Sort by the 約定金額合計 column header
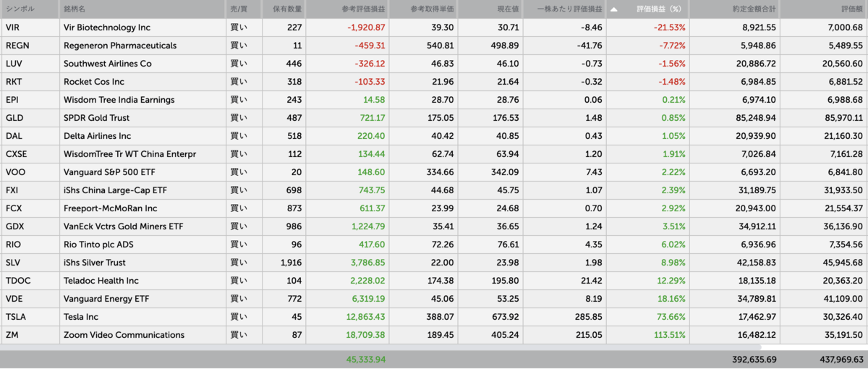Screen dimensions: 868x369 [x=735, y=9]
